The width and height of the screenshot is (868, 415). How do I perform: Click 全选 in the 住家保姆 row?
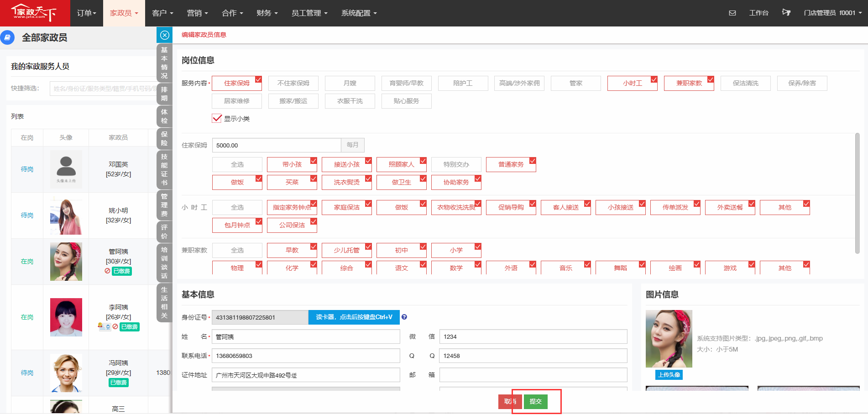tap(237, 164)
